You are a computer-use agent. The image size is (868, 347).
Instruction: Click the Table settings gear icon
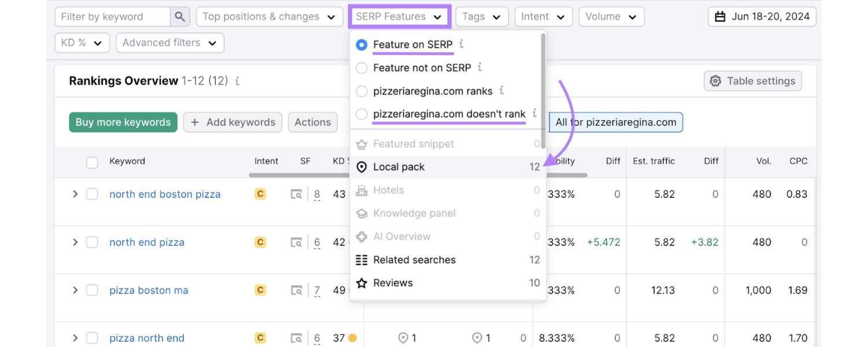715,81
